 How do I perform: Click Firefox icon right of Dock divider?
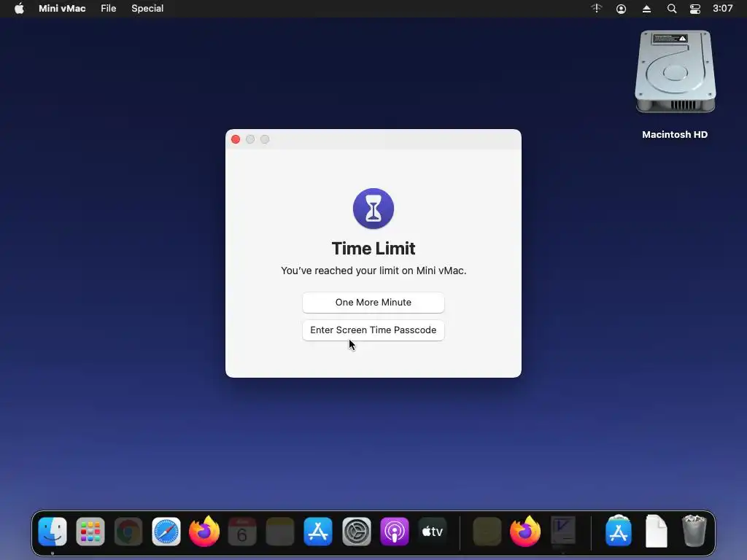click(x=525, y=532)
